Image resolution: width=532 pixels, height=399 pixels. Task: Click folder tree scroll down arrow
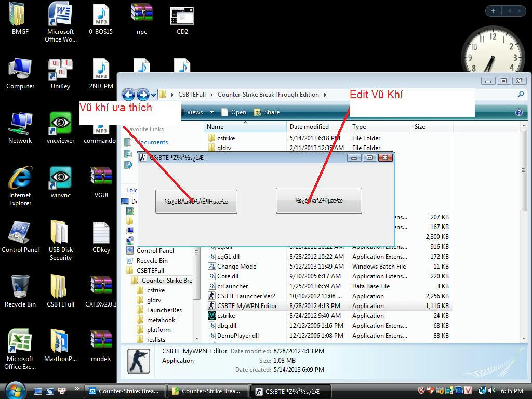[197, 339]
